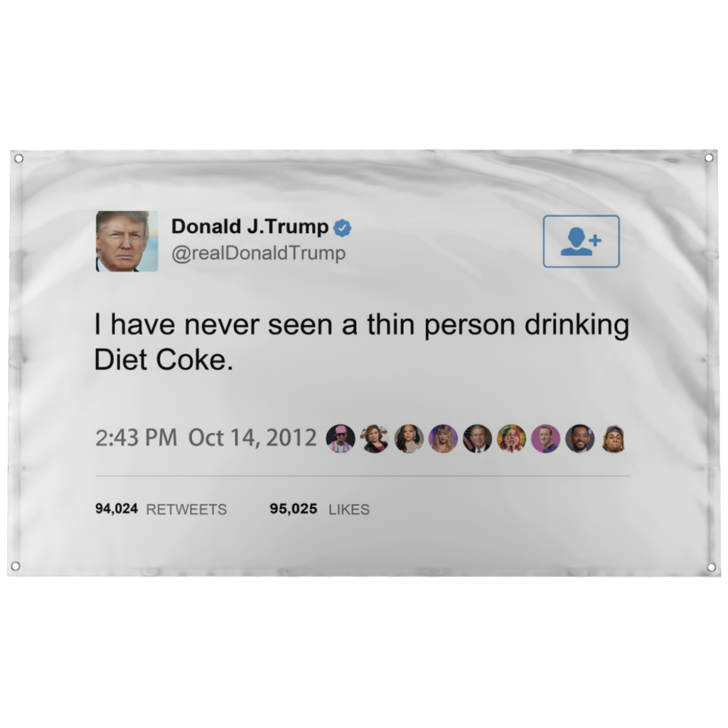Open the @realDonaldTrump handle link
The image size is (728, 728).
[x=259, y=254]
